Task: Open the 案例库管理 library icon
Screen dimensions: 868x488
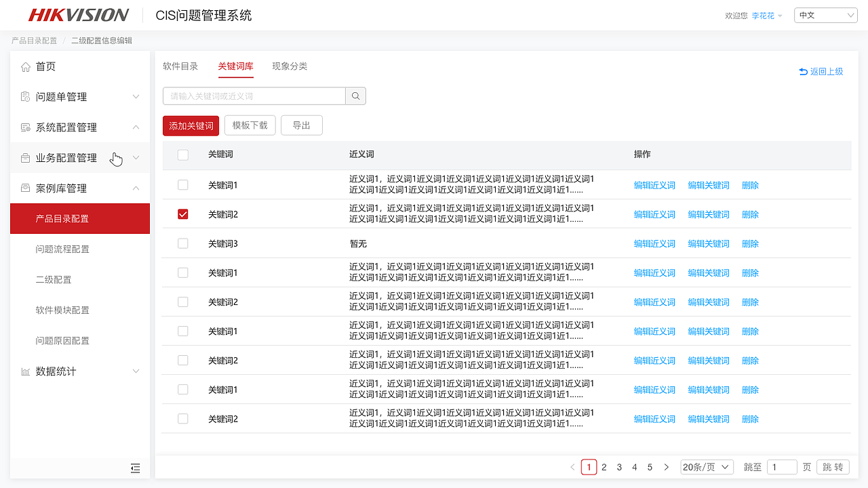Action: tap(25, 188)
